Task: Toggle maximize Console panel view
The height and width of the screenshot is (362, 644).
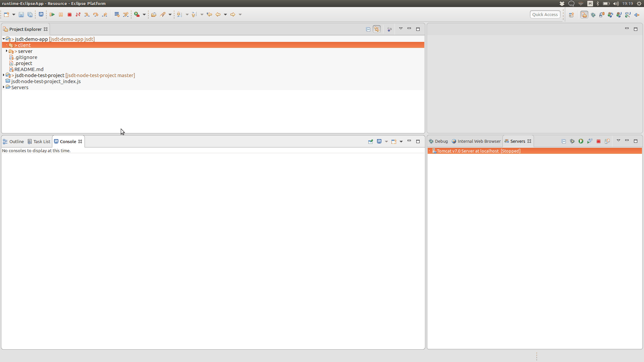Action: coord(417,141)
